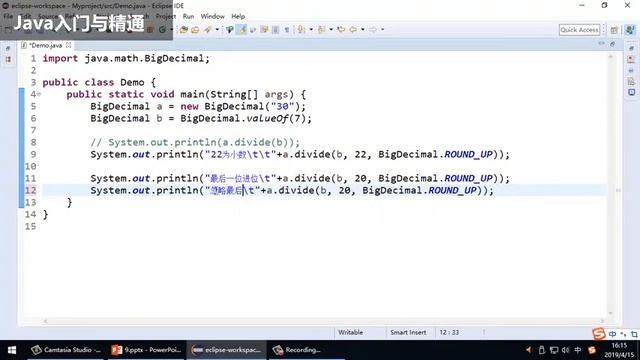Open the Windows Start menu
The image size is (640, 360).
click(x=12, y=350)
